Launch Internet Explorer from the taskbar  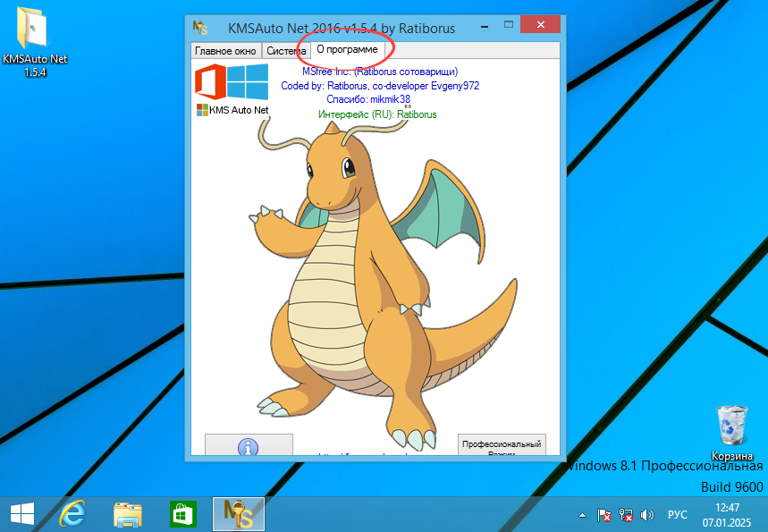pos(74,514)
